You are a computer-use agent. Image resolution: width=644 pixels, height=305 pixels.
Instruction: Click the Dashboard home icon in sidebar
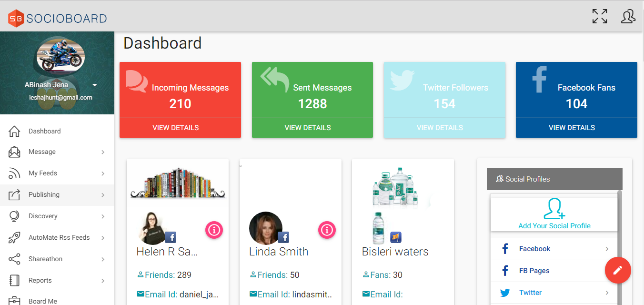[x=15, y=131]
